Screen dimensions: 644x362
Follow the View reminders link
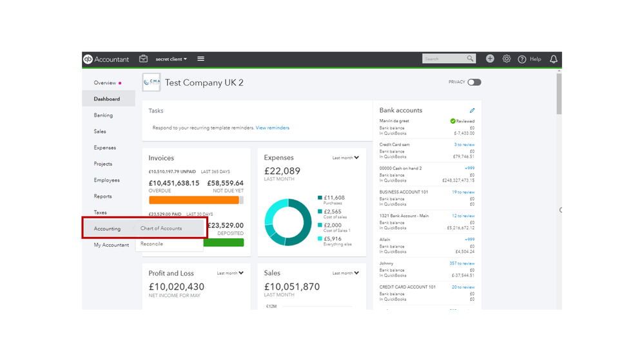[x=272, y=128]
